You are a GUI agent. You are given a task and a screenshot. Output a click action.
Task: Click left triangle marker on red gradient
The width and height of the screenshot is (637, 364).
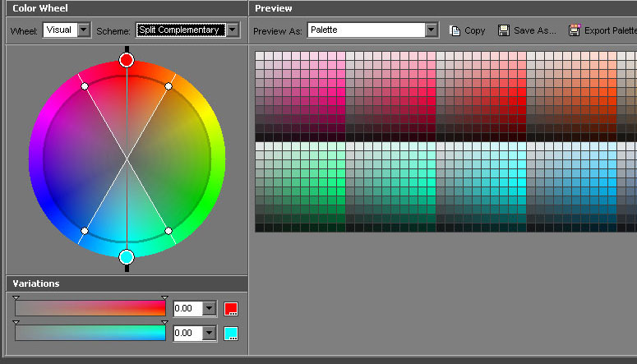pyautogui.click(x=16, y=297)
